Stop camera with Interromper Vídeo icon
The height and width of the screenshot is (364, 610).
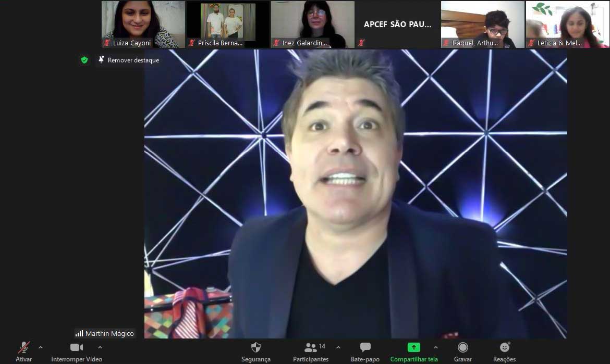pyautogui.click(x=77, y=348)
